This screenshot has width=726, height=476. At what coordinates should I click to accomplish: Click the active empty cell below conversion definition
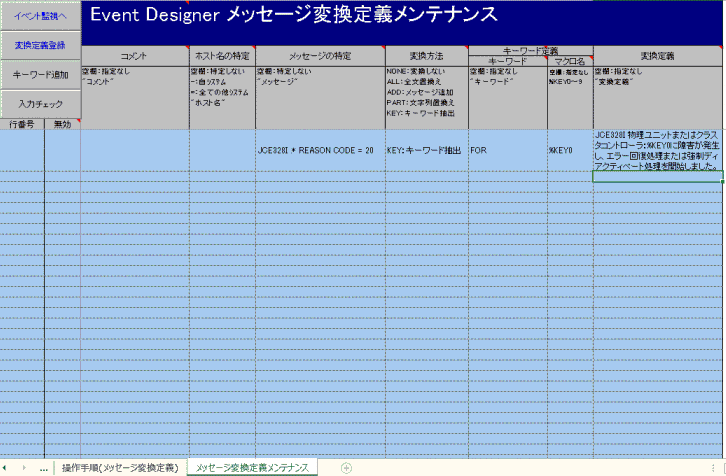click(657, 176)
